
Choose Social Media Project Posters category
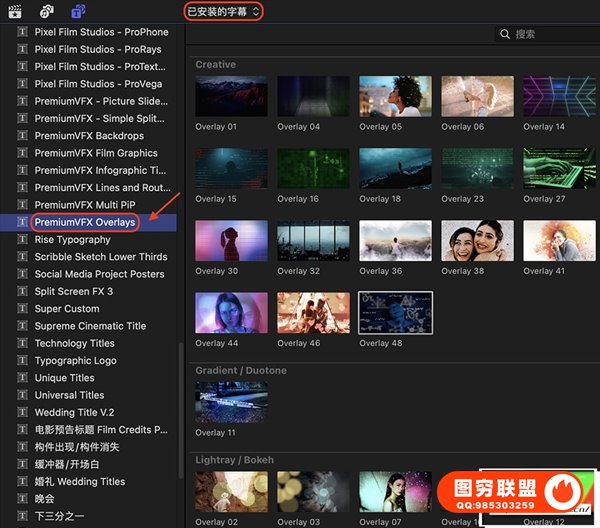[x=99, y=274]
